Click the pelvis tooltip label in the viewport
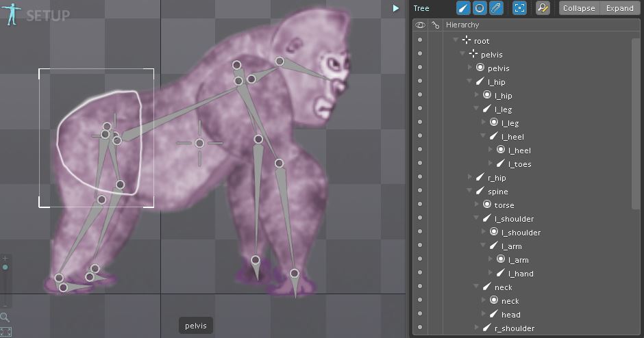Viewport: 644px width, 338px height. (195, 326)
